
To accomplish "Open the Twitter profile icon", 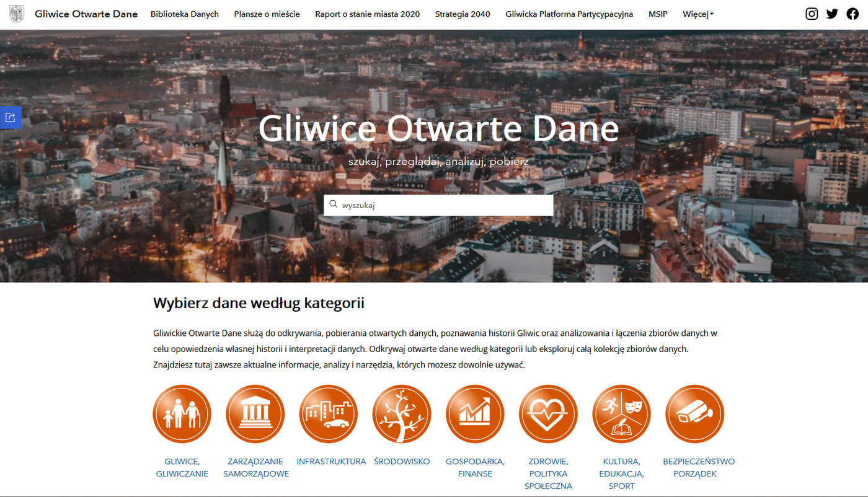I will tap(832, 14).
